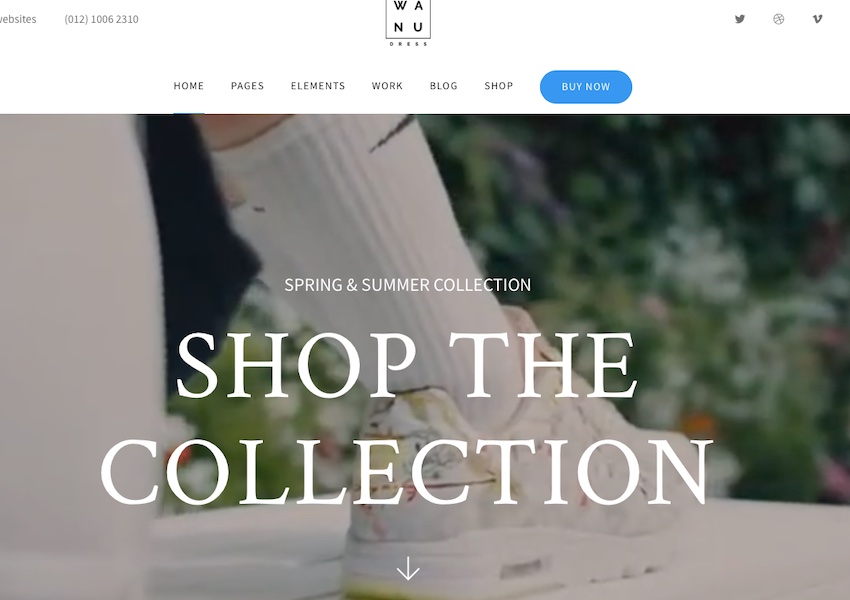Image resolution: width=850 pixels, height=600 pixels.
Task: Click the 'SHOP THE' headline text
Action: coord(406,365)
